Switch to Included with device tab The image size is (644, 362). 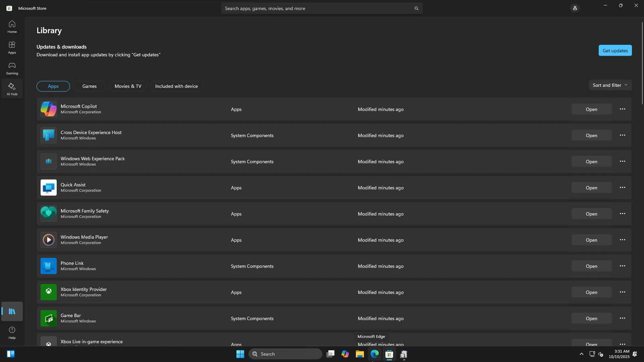coord(176,86)
